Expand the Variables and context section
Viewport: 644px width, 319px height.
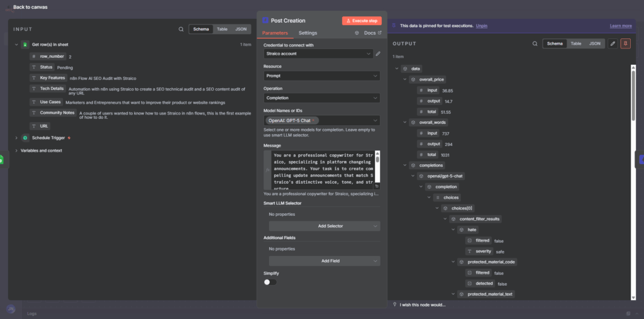[17, 150]
